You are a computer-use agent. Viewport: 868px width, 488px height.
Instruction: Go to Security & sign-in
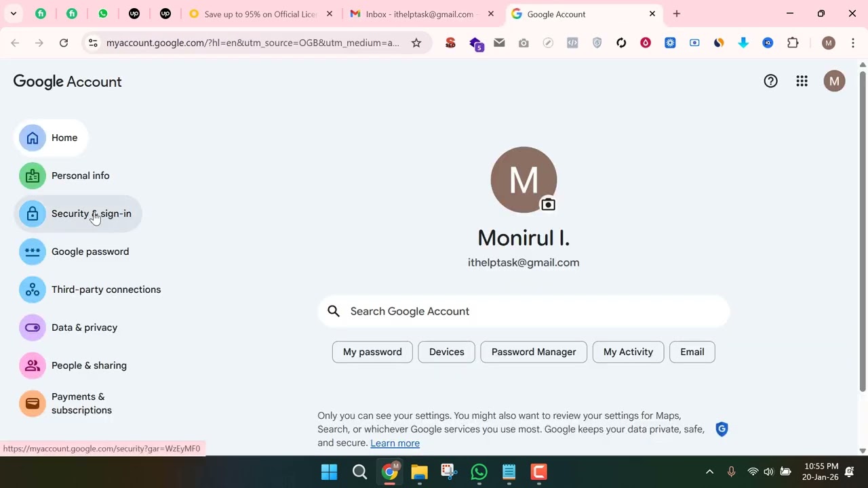[77, 213]
